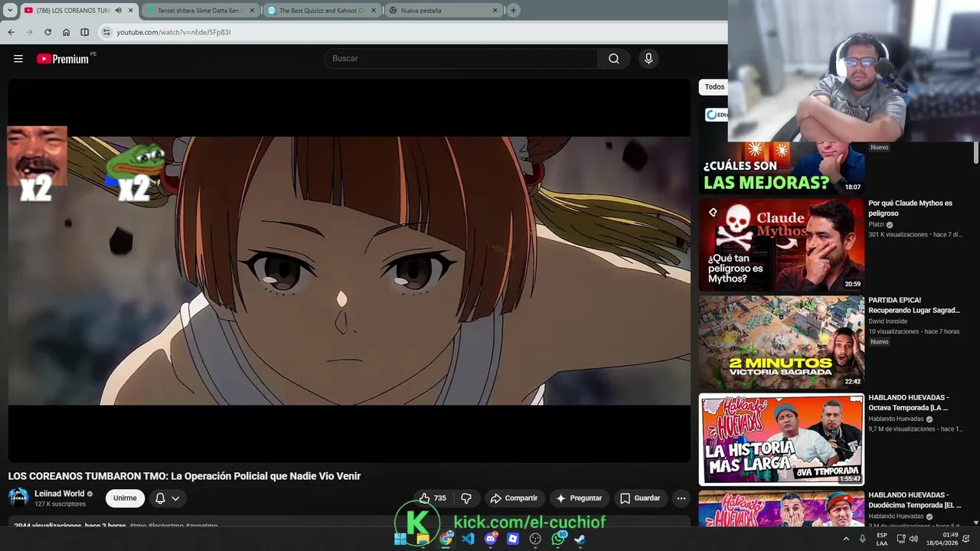Click into the Buscar search field
This screenshot has height=551, width=980.
(462, 59)
